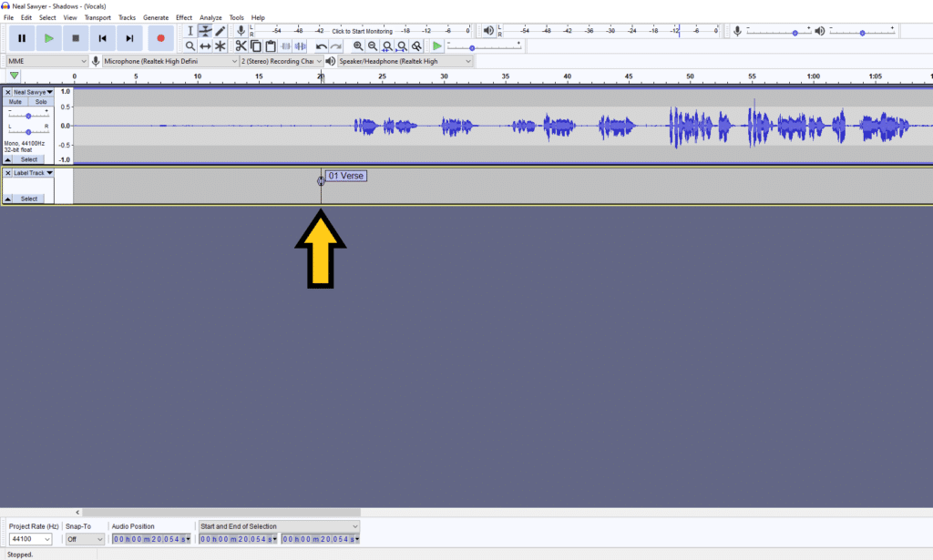Select the 01 Verse label
The height and width of the screenshot is (560, 933).
(x=345, y=175)
